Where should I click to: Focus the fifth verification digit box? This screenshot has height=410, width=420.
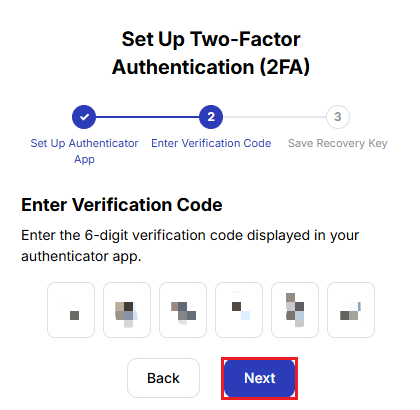(x=295, y=310)
